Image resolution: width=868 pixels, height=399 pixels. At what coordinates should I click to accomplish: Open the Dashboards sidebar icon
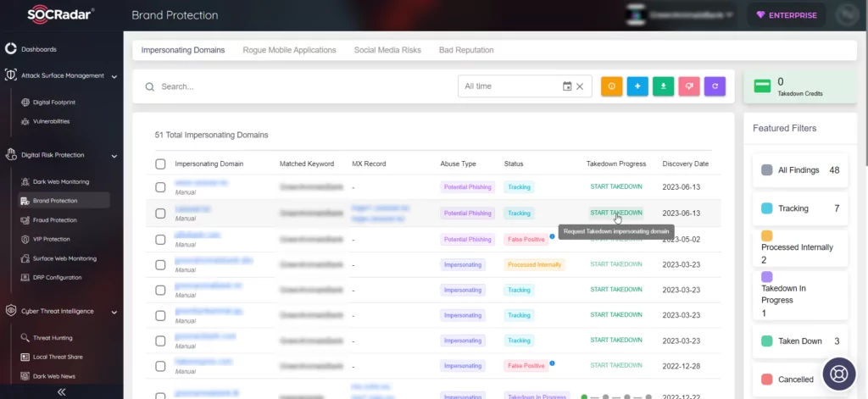[x=10, y=48]
